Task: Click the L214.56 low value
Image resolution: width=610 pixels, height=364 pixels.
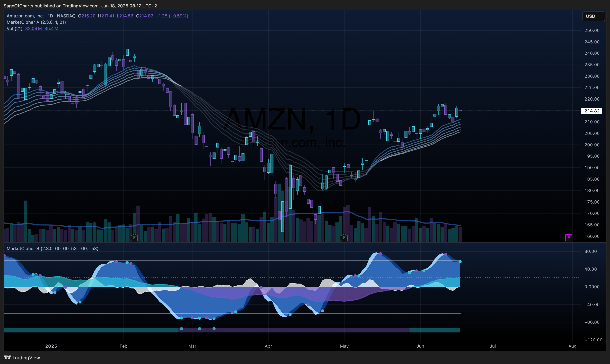Action: point(125,16)
